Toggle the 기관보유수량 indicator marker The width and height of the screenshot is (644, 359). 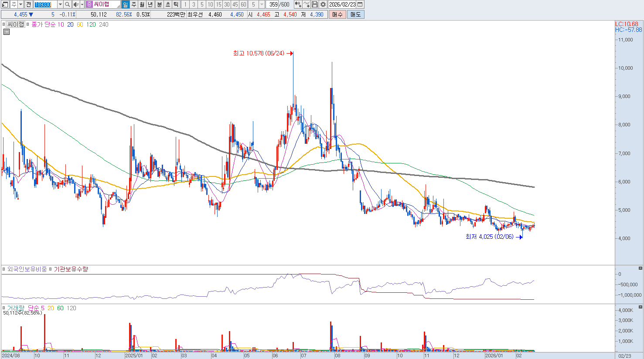(51, 269)
